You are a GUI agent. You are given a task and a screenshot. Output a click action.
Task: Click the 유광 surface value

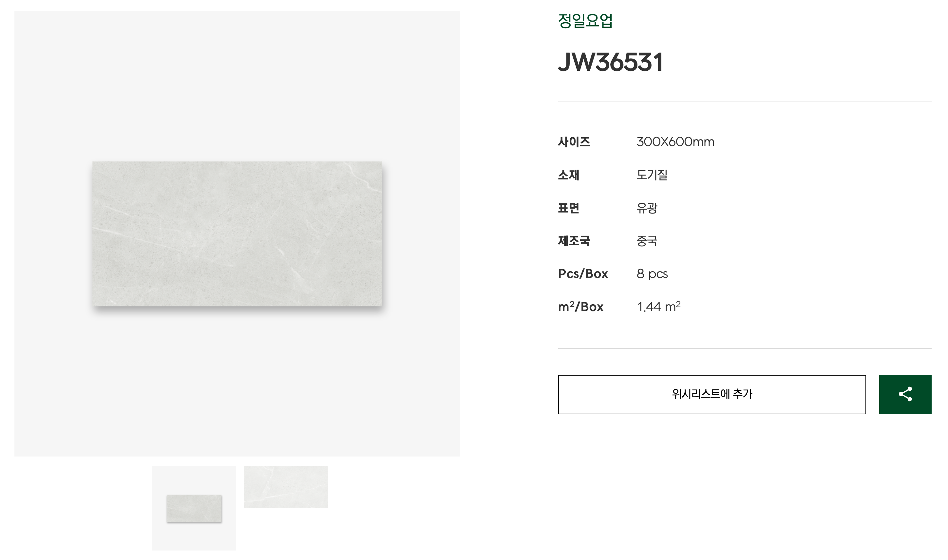[647, 208]
